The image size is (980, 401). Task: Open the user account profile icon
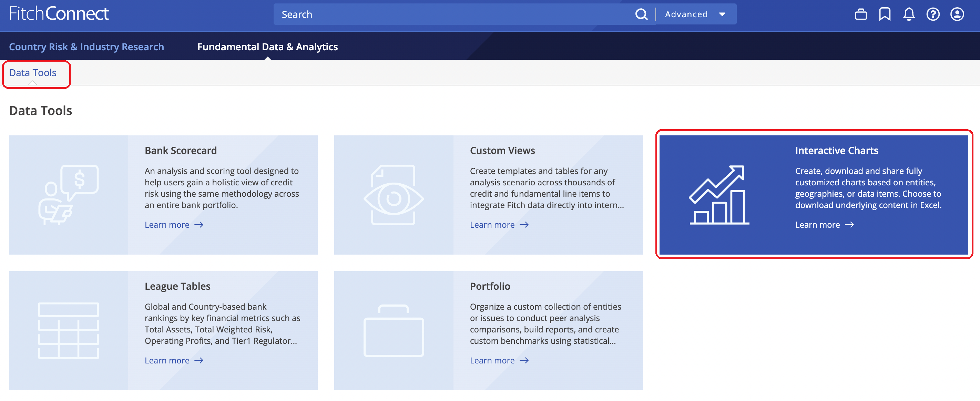957,14
